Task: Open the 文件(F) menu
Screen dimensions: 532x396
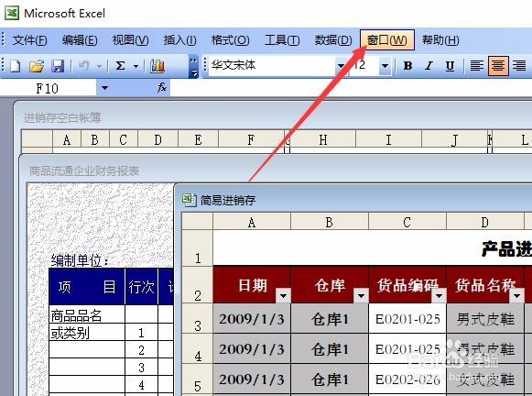Action: tap(29, 40)
